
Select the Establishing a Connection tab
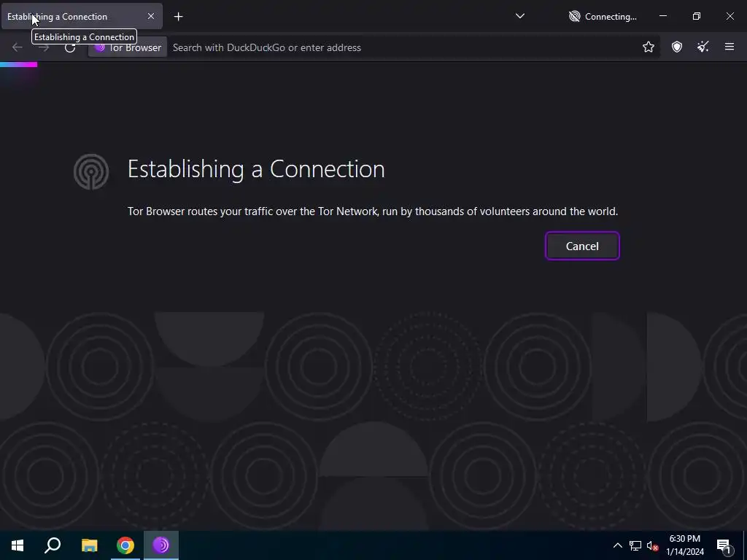coord(82,16)
